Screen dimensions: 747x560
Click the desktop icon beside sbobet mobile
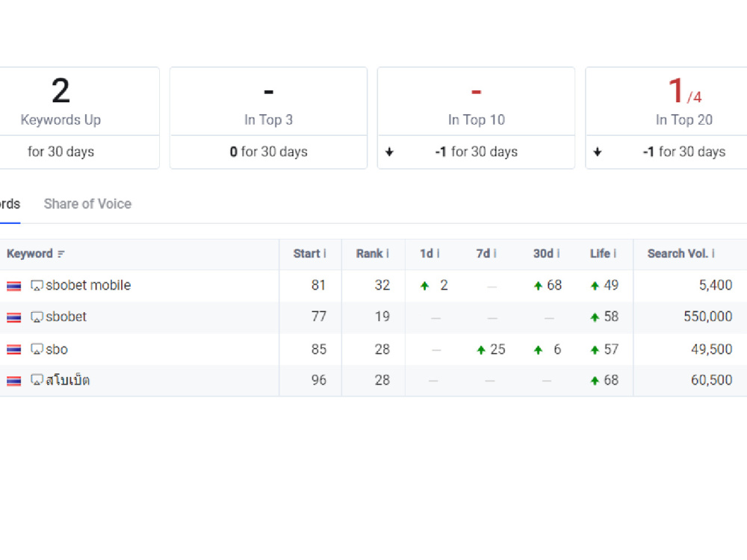[37, 285]
